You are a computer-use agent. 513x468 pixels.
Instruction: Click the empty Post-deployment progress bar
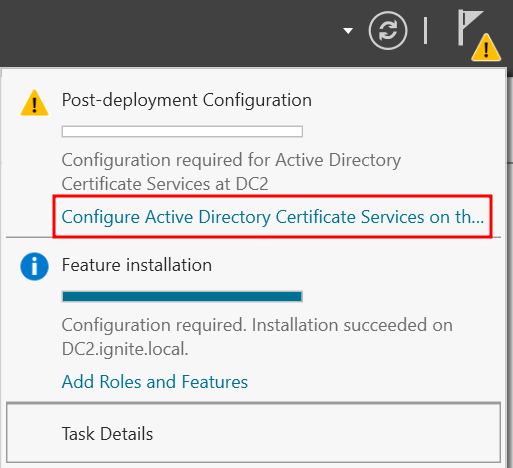pos(182,132)
